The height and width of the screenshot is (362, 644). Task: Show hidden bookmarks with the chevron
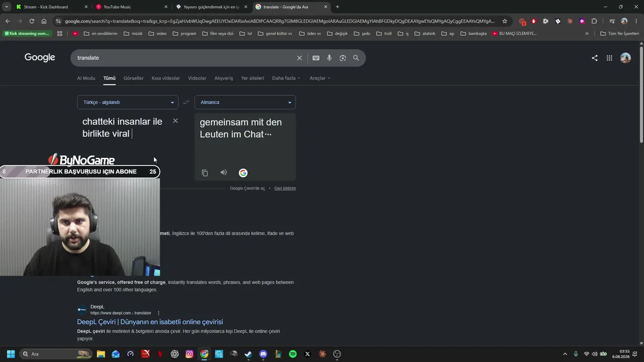coord(587,34)
